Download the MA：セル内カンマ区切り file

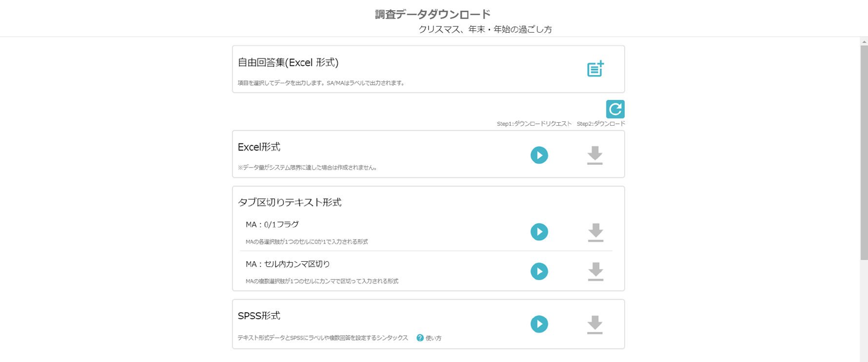(595, 271)
